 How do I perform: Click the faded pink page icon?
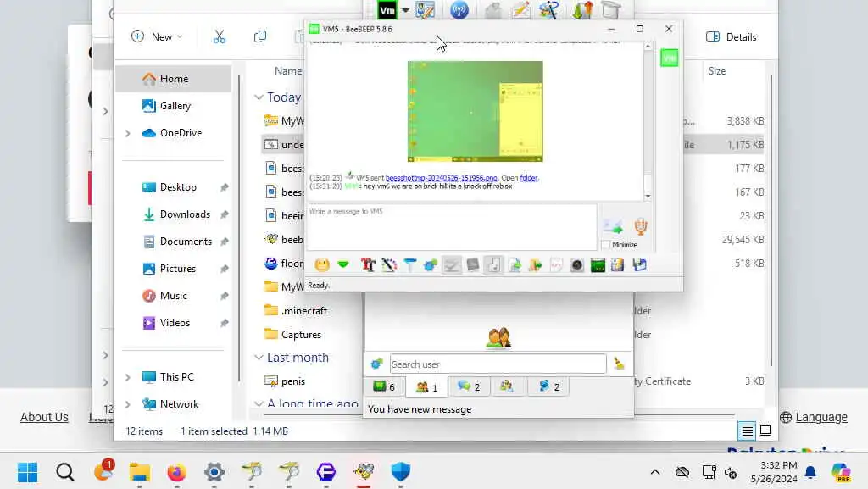pos(556,265)
